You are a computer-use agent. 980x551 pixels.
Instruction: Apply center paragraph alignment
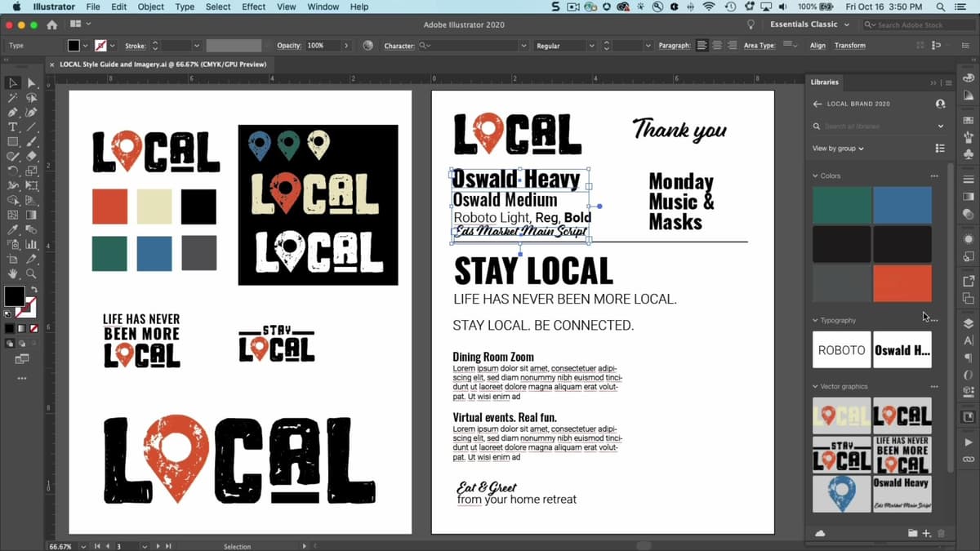coord(715,46)
